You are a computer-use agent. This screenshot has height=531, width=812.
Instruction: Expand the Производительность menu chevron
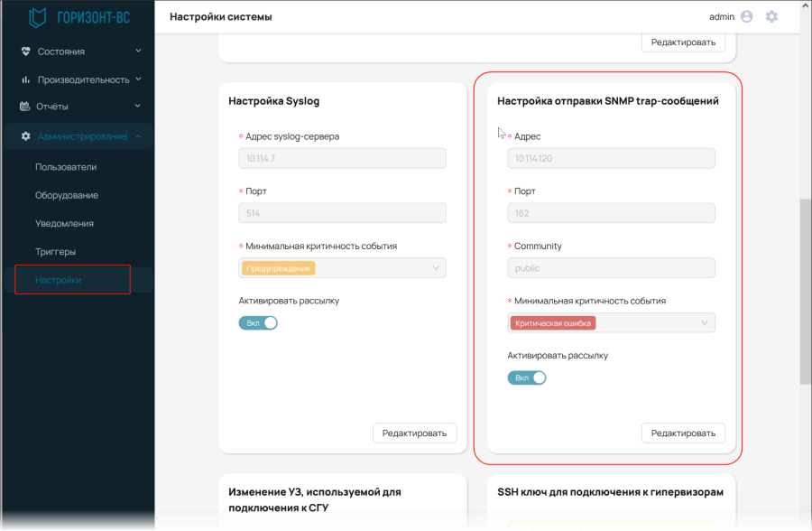click(138, 79)
